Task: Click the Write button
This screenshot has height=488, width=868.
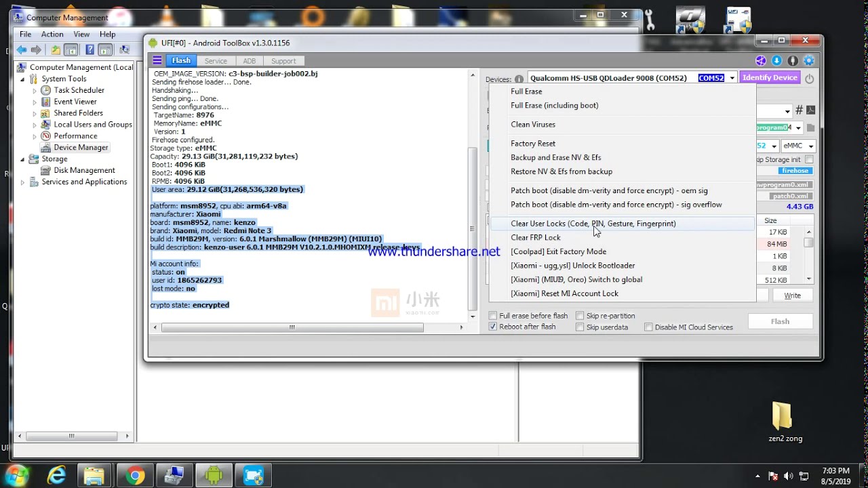Action: point(792,295)
